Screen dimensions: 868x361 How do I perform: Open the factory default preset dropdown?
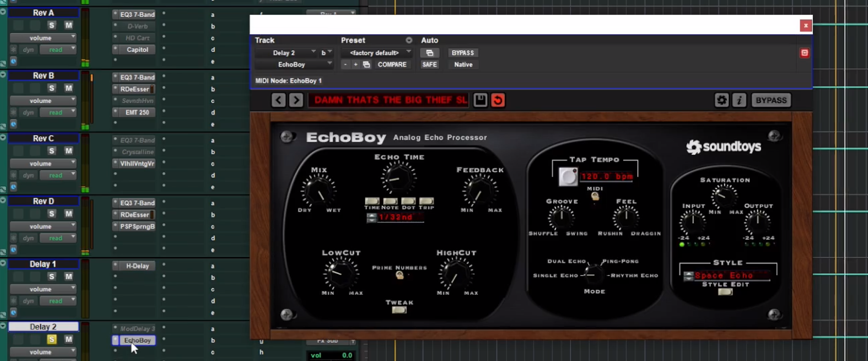(377, 53)
